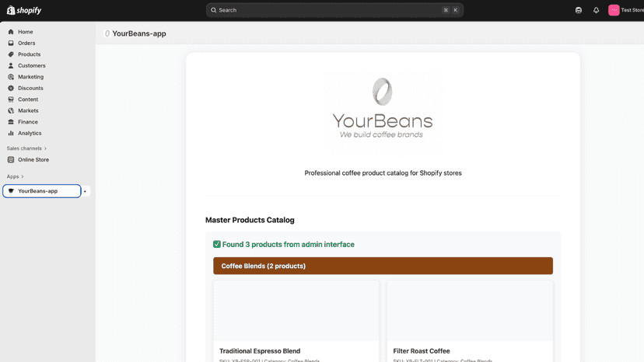The image size is (644, 362).
Task: Open the Test Store account menu
Action: 626,10
